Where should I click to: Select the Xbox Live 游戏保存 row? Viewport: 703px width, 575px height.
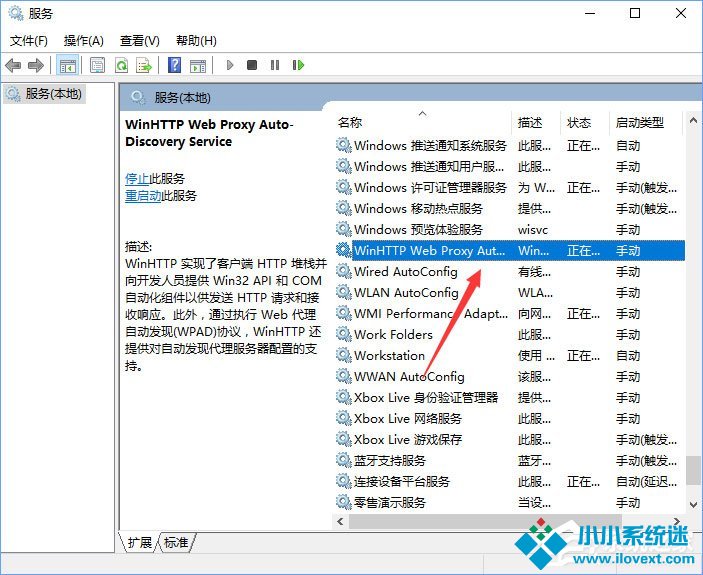pyautogui.click(x=510, y=440)
